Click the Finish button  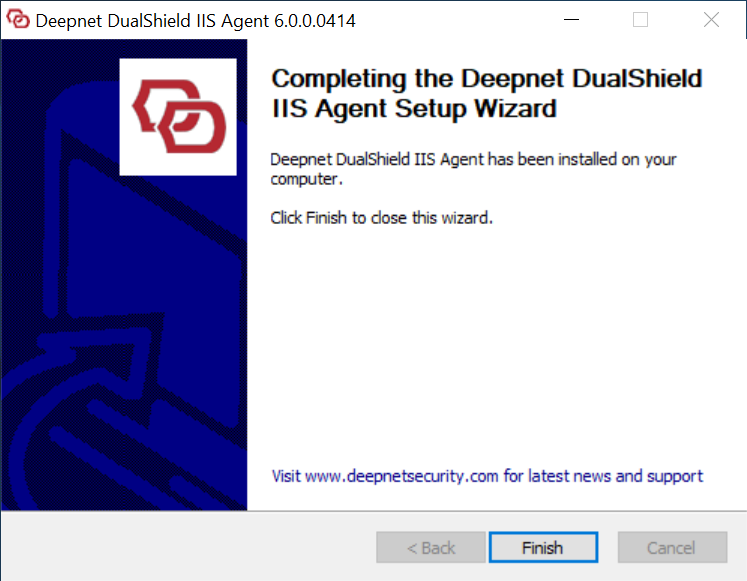click(x=543, y=548)
